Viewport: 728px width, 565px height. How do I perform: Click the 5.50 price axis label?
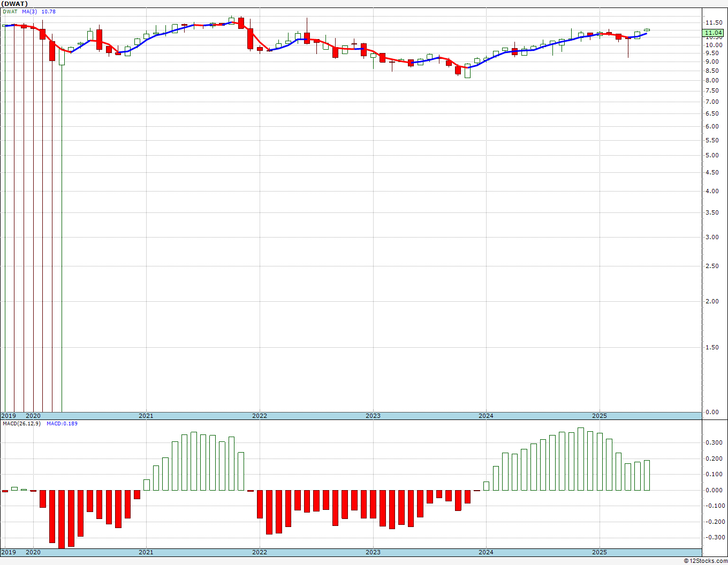click(712, 141)
